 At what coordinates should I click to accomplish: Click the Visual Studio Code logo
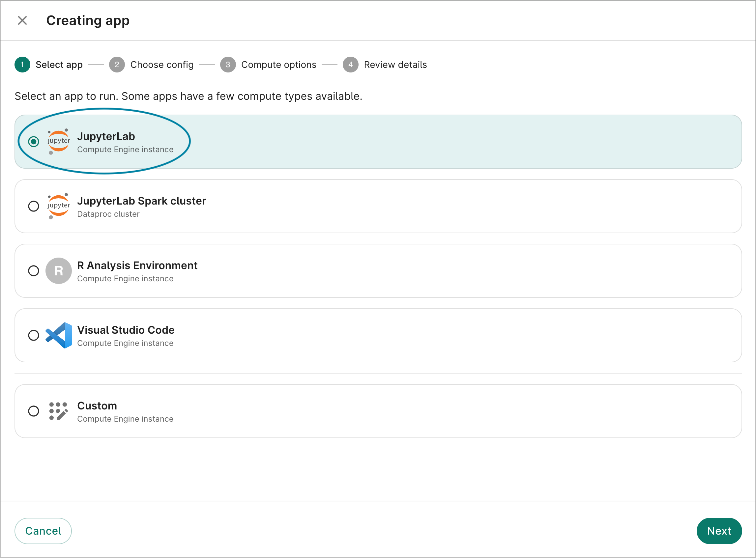click(x=58, y=335)
